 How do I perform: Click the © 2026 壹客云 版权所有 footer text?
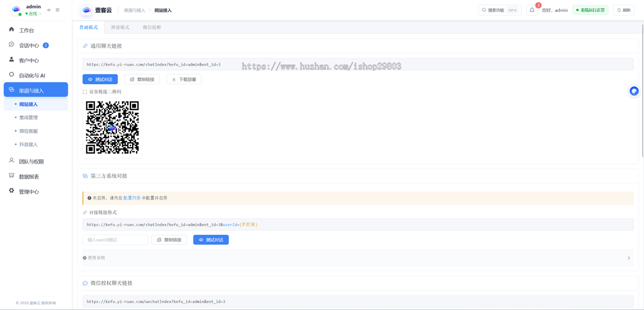(36, 303)
